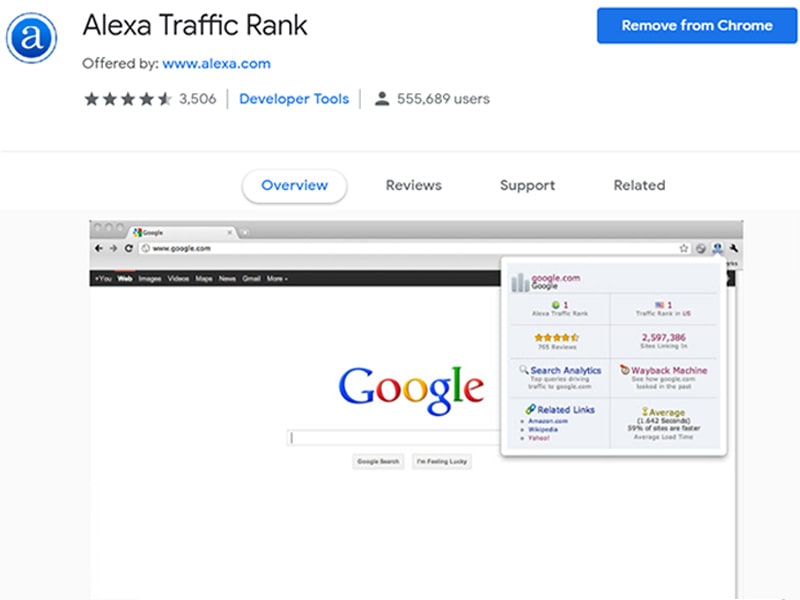Click the Alexa Traffic Rank title
800x600 pixels.
pyautogui.click(x=195, y=25)
